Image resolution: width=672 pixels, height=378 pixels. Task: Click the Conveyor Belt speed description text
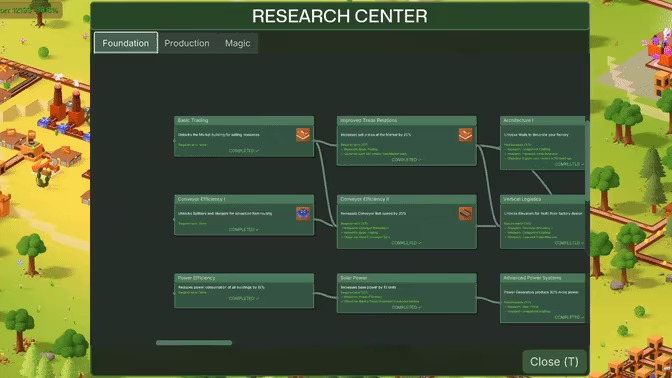(373, 213)
